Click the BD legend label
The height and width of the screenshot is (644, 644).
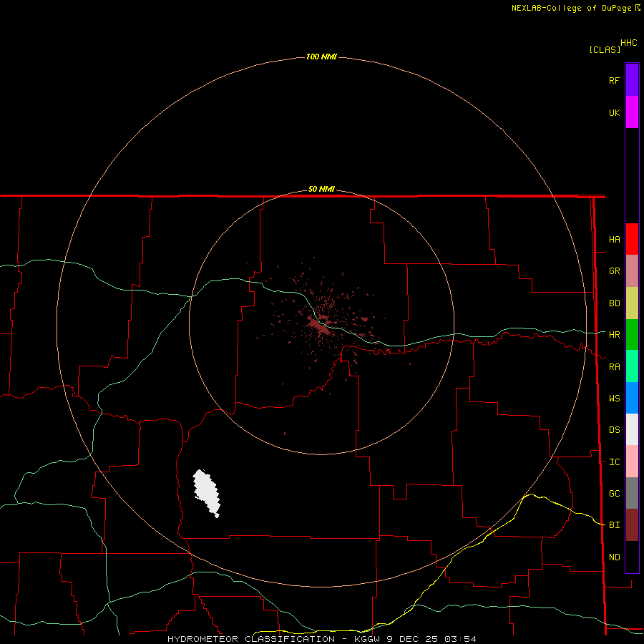[x=614, y=303]
